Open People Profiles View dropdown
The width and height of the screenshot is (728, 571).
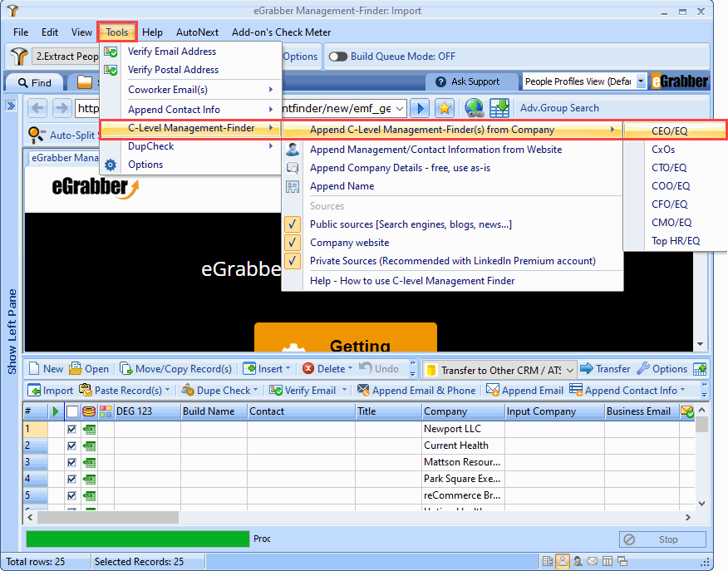641,81
